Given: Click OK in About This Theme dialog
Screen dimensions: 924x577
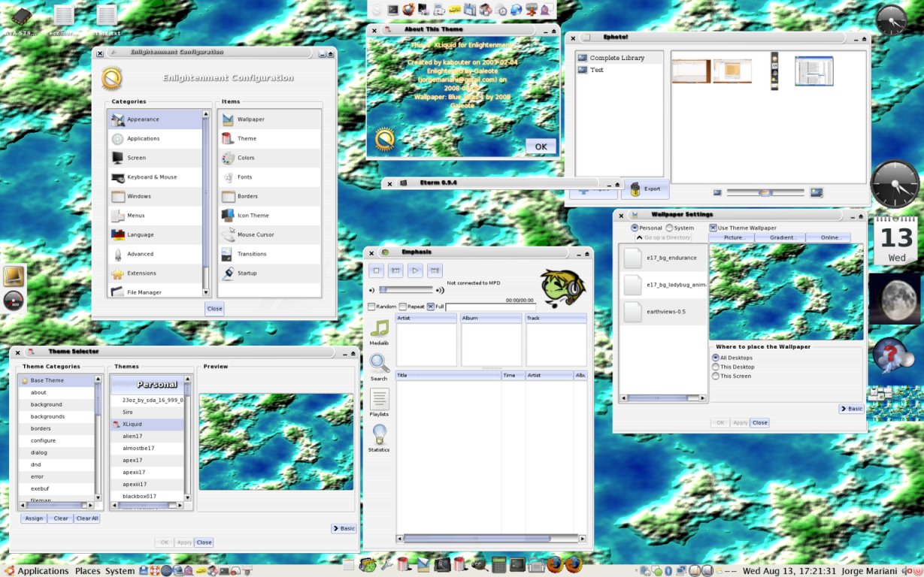Looking at the screenshot, I should tap(541, 147).
